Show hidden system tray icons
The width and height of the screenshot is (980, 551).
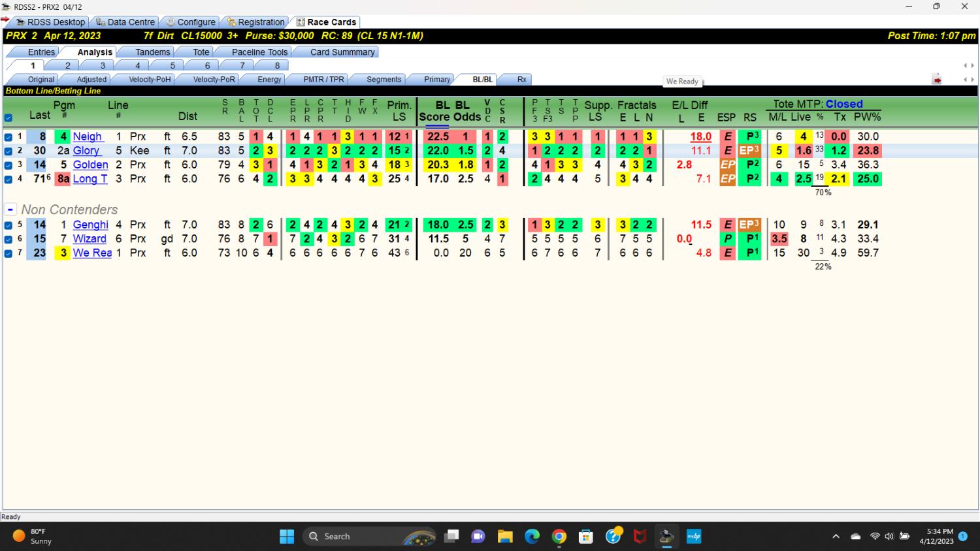[836, 537]
